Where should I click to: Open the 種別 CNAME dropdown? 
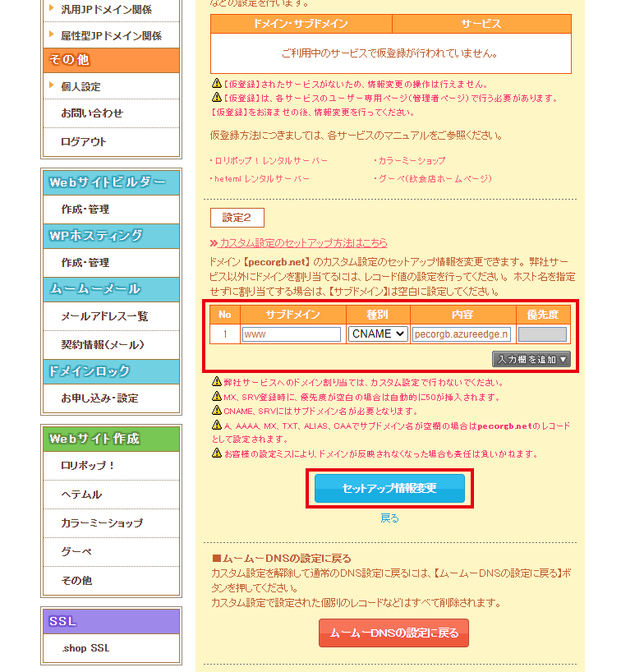pyautogui.click(x=378, y=334)
